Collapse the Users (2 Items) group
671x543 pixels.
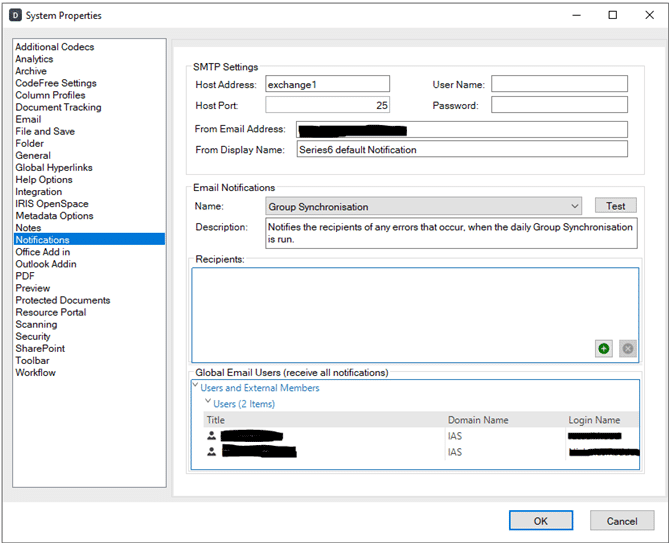pos(208,401)
